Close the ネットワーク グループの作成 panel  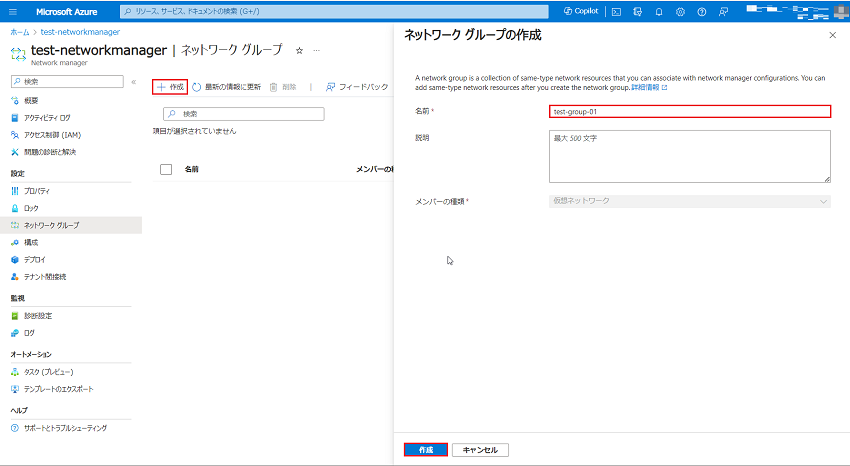833,35
